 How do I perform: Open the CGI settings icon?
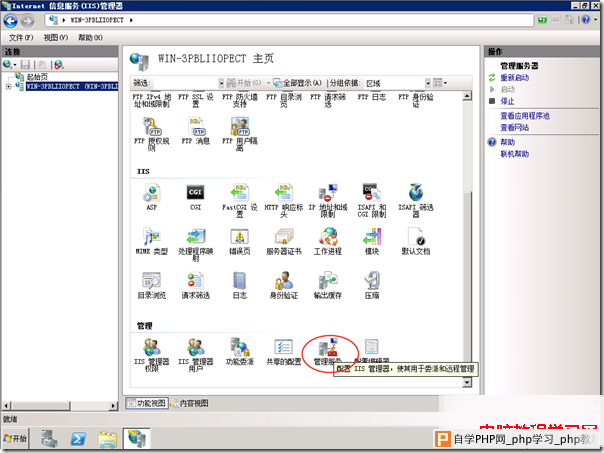click(x=195, y=193)
